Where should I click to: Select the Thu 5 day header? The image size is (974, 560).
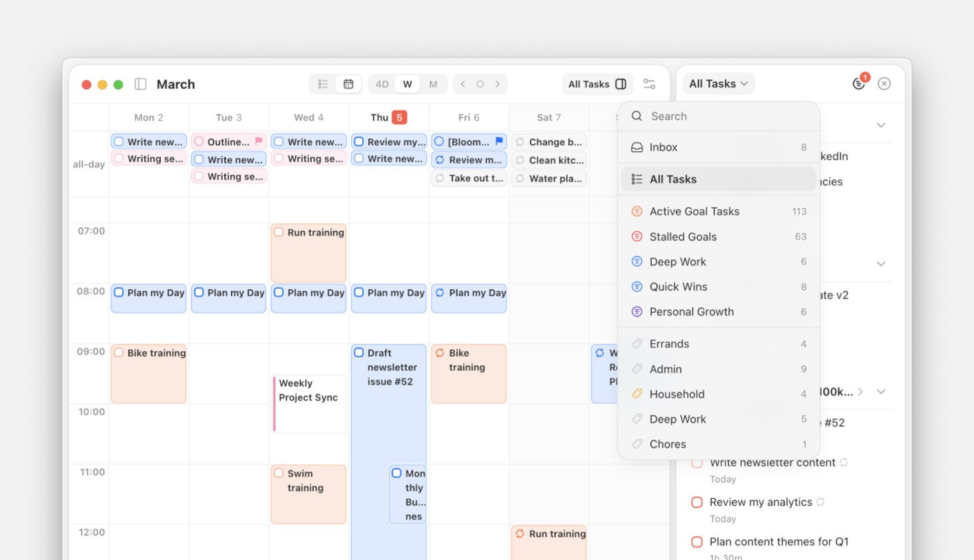[x=388, y=117]
